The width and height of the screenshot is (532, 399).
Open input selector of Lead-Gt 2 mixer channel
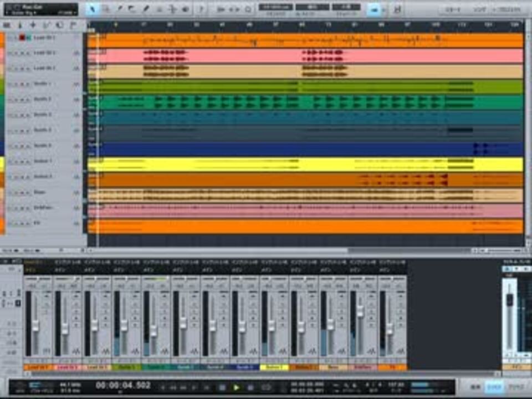[68, 263]
